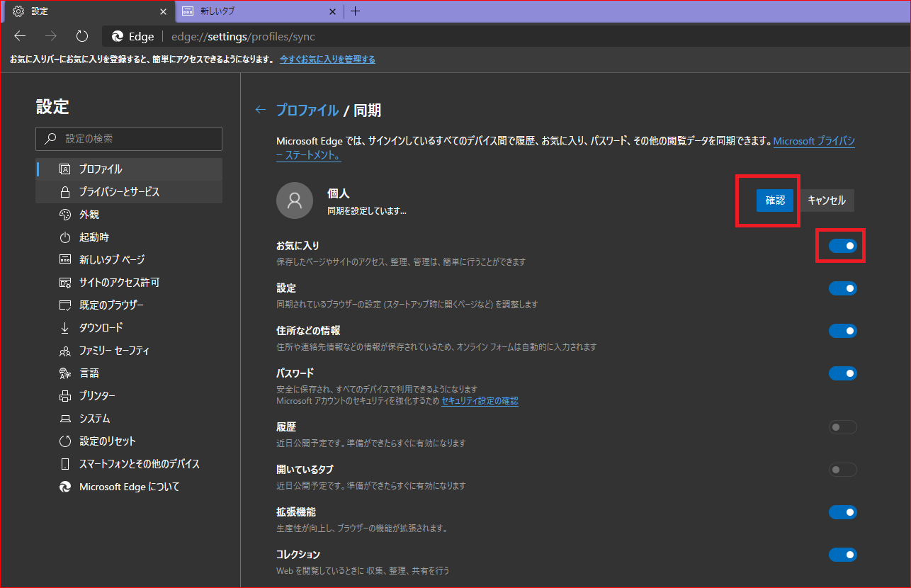Image resolution: width=911 pixels, height=588 pixels.
Task: Switch to the 新しいタブ browser tab
Action: (x=259, y=11)
